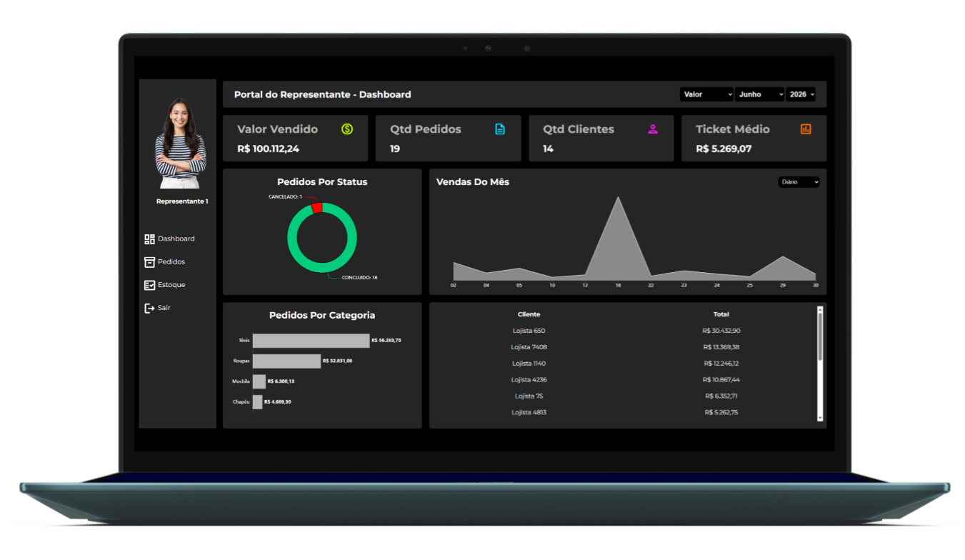Viewport: 965px width, 560px height.
Task: Click the Lojista 650 client row
Action: click(624, 331)
